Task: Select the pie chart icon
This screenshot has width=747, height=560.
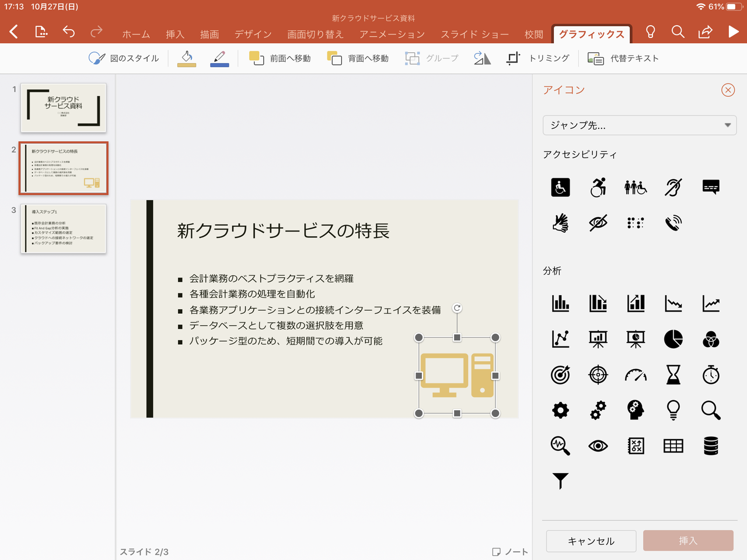Action: (673, 339)
